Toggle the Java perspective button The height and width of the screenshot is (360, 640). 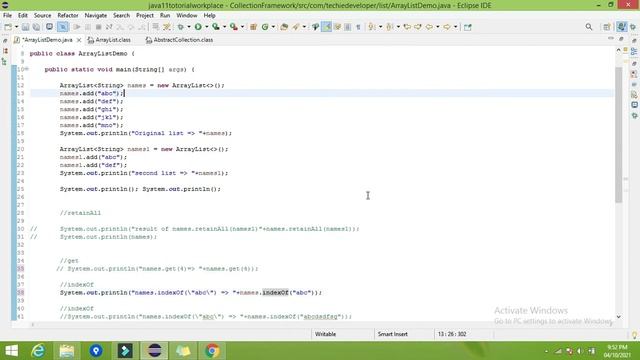click(x=621, y=27)
